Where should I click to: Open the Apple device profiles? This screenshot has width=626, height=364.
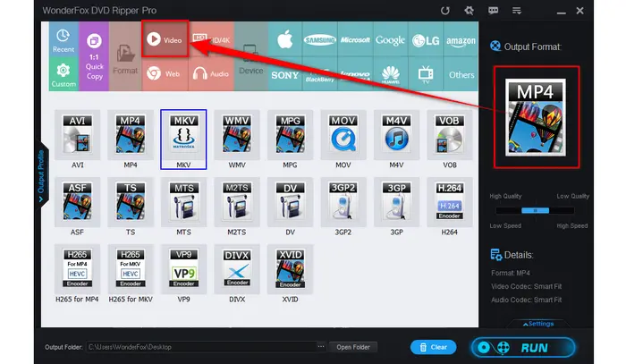[x=285, y=39]
